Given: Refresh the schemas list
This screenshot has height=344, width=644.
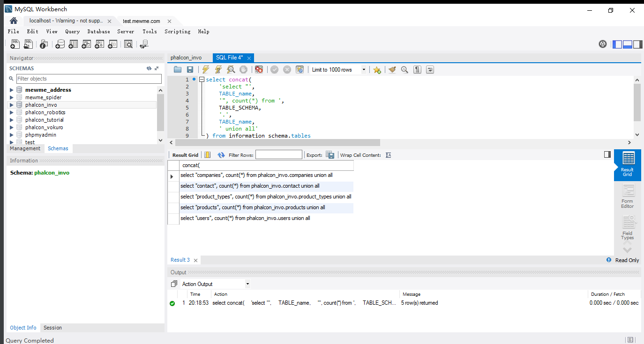Looking at the screenshot, I should (149, 68).
